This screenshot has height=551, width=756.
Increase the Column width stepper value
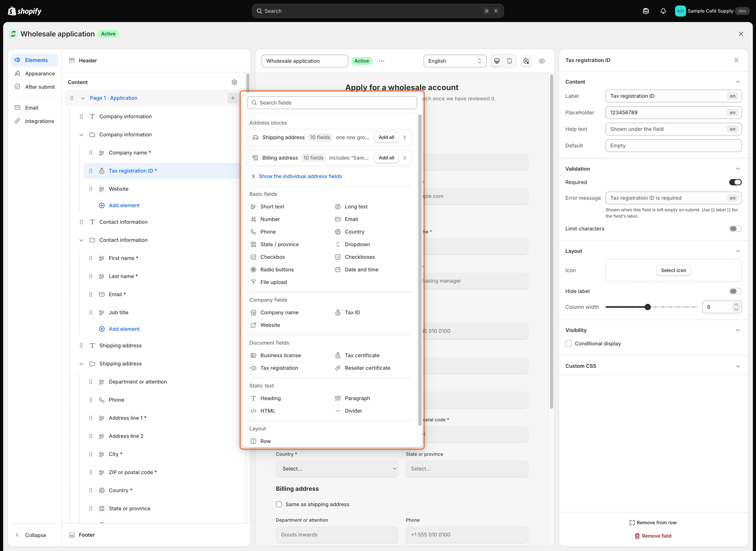(736, 304)
